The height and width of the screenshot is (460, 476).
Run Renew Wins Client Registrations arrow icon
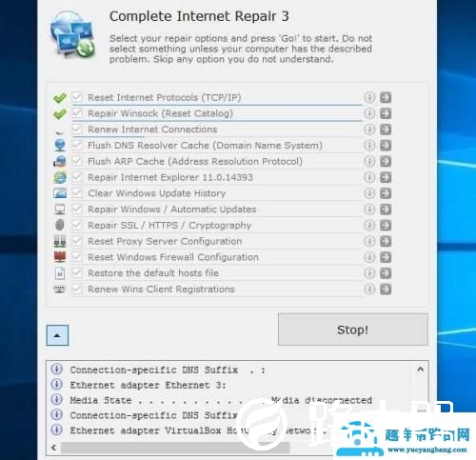point(386,290)
